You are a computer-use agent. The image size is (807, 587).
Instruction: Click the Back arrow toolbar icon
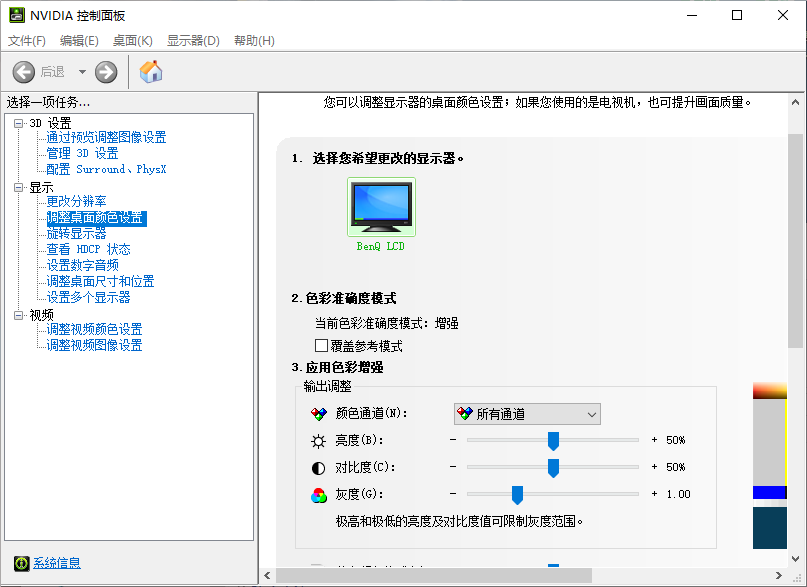pyautogui.click(x=24, y=72)
